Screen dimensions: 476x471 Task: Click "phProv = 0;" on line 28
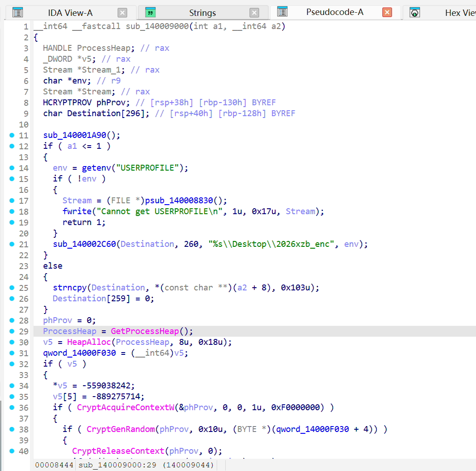tap(69, 320)
